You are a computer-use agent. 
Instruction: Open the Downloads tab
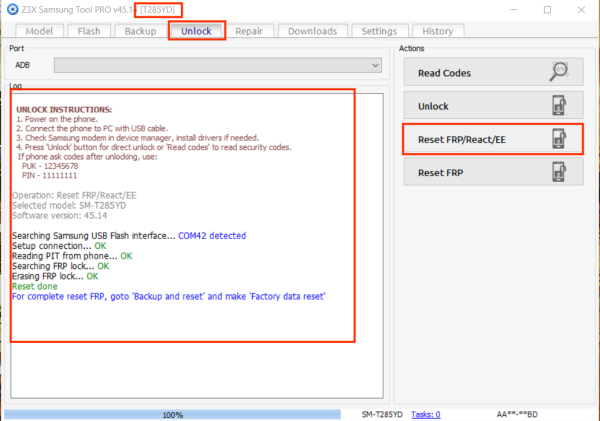point(313,31)
